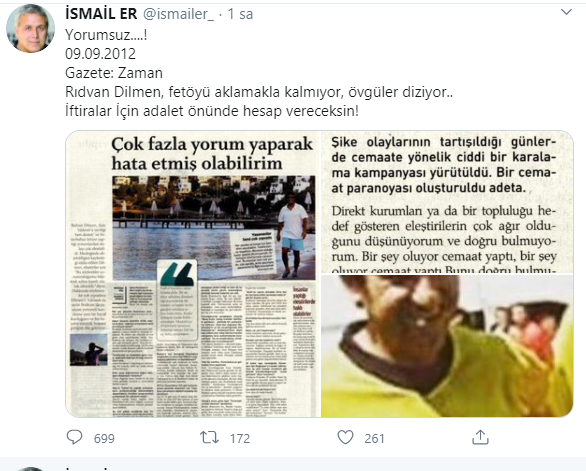Open the '1 sa' tweet timestamp
Screen dimensions: 586x471
pos(240,14)
